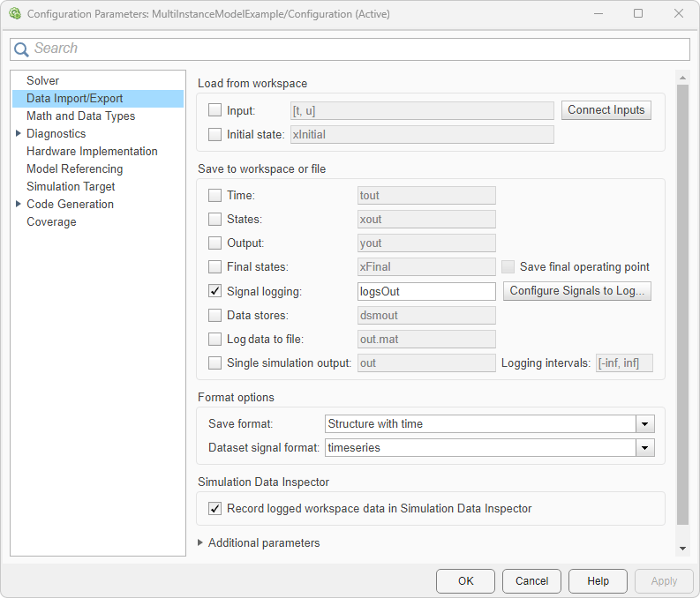The width and height of the screenshot is (700, 598).
Task: Click the Help button
Action: click(x=598, y=580)
